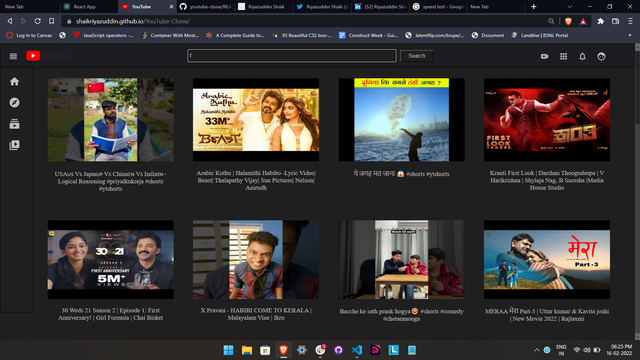Viewport: 640px width, 360px height.
Task: Open Bacche ke sath prank thumbnail
Action: pyautogui.click(x=402, y=260)
